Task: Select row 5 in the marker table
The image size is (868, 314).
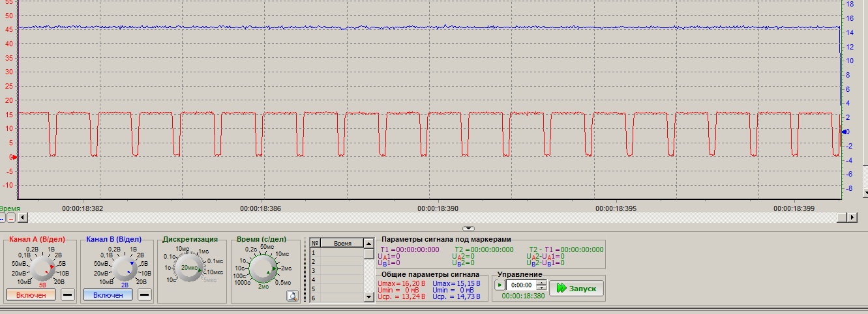Action: (x=337, y=289)
